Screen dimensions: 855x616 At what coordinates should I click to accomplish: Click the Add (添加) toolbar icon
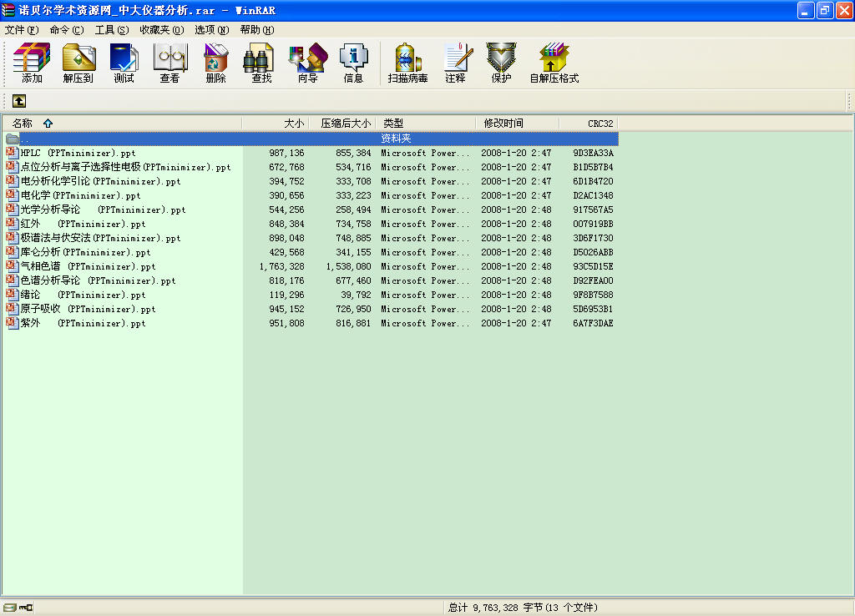[32, 63]
